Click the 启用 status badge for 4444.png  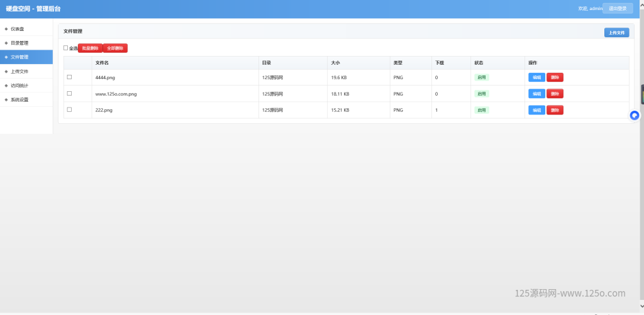pyautogui.click(x=482, y=77)
